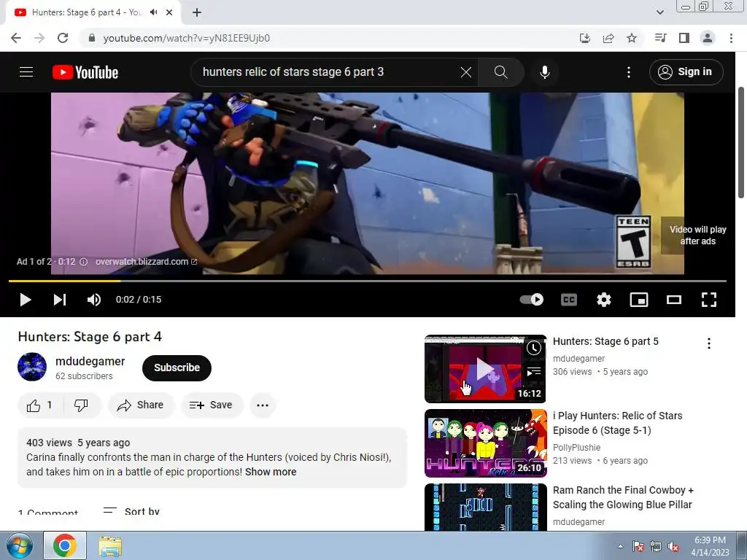Select the Hunters: Stage 6 part 4 tab
Screen dimensions: 747x560
(x=93, y=12)
